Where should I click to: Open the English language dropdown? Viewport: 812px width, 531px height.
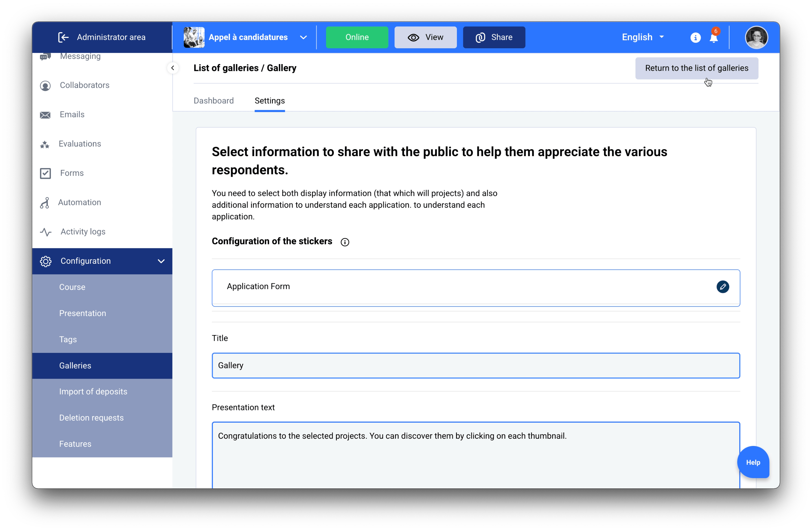point(642,37)
